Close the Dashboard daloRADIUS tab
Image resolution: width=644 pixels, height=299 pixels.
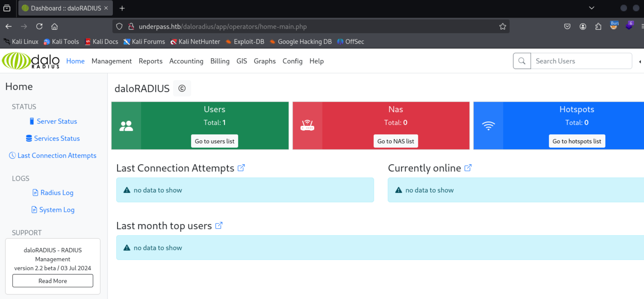pos(106,8)
